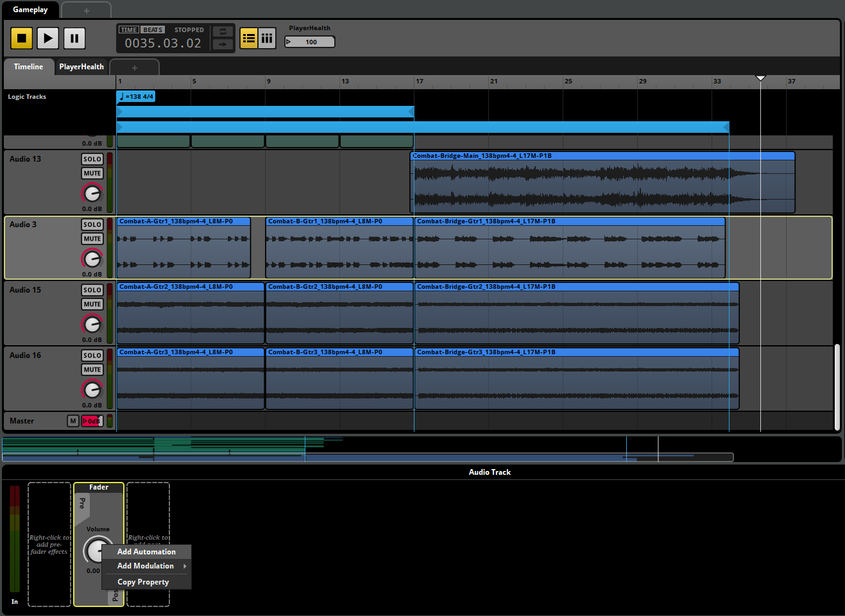Switch to the mixer bars view icon
This screenshot has width=845, height=616.
[x=267, y=38]
